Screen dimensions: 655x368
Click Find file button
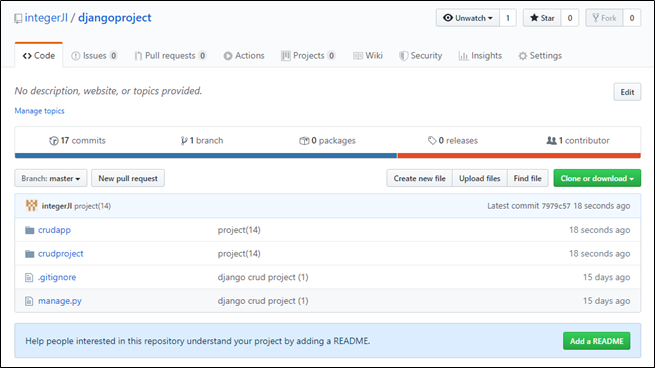pos(528,178)
